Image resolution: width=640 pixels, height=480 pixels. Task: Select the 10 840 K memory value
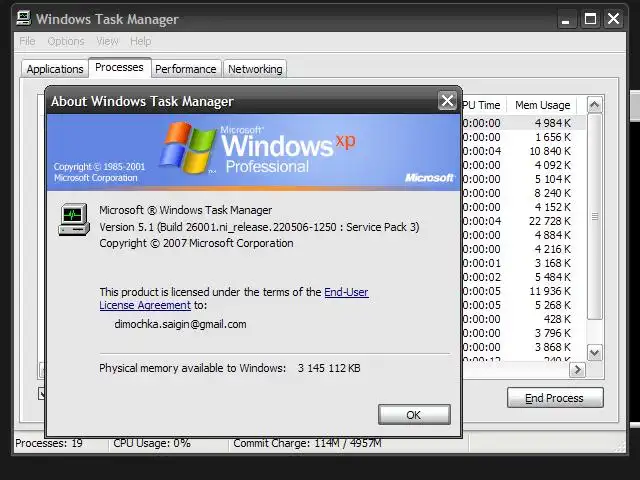pos(550,151)
